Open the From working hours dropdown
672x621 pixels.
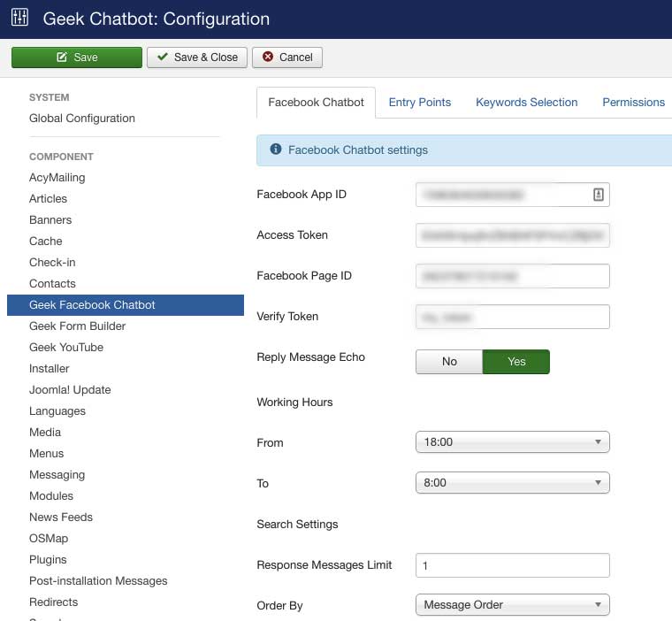[x=513, y=442]
